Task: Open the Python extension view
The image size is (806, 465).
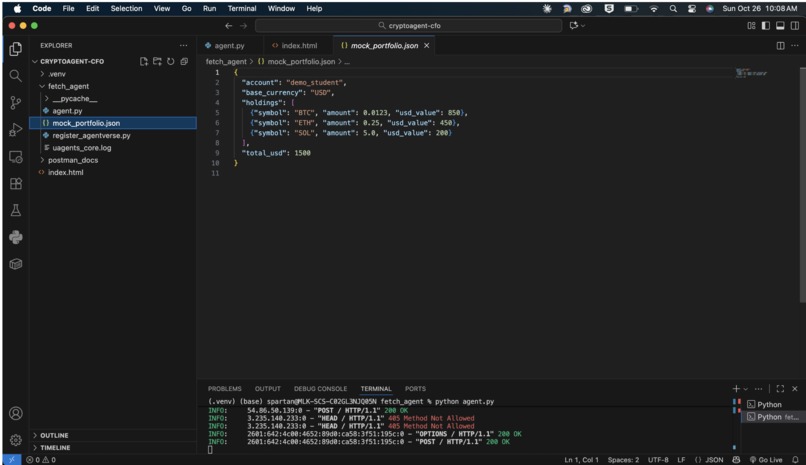Action: [x=16, y=237]
